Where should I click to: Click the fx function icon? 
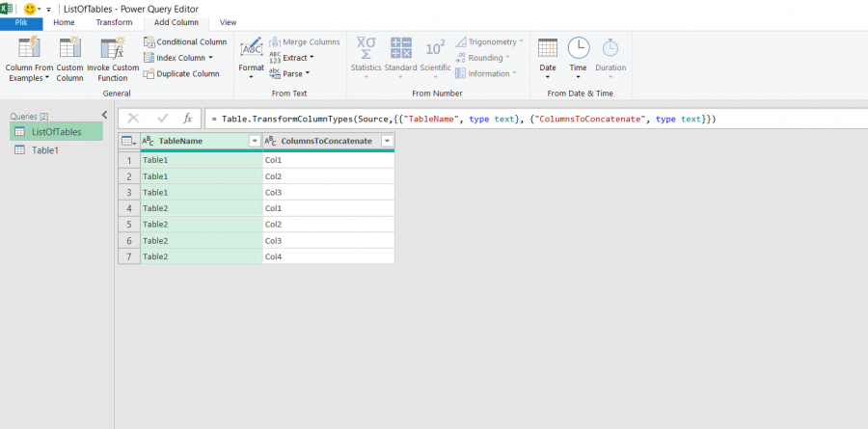pyautogui.click(x=188, y=118)
